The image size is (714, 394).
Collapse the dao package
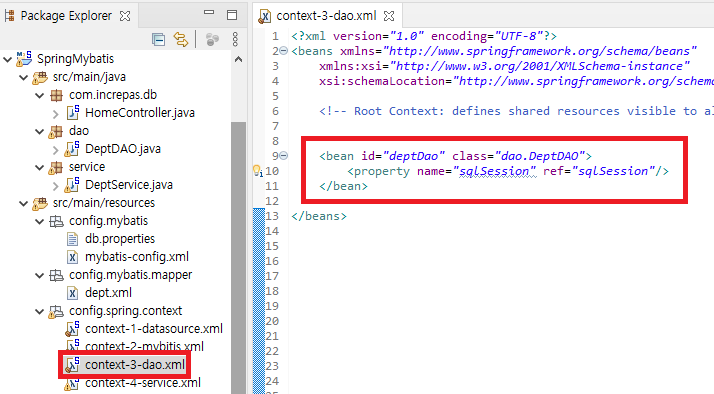tap(40, 132)
